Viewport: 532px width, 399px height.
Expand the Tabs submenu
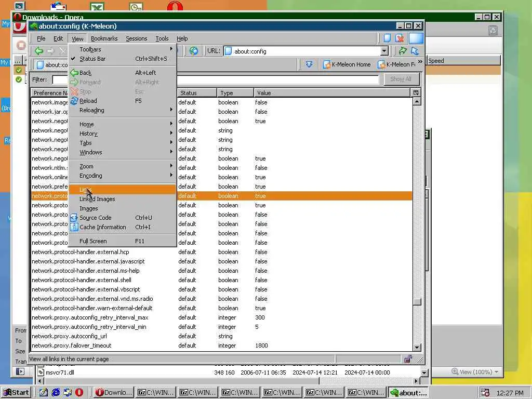coord(122,143)
